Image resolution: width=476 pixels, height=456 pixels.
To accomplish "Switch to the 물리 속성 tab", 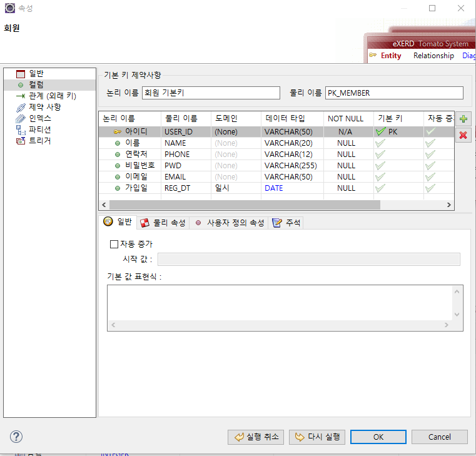I will click(163, 223).
